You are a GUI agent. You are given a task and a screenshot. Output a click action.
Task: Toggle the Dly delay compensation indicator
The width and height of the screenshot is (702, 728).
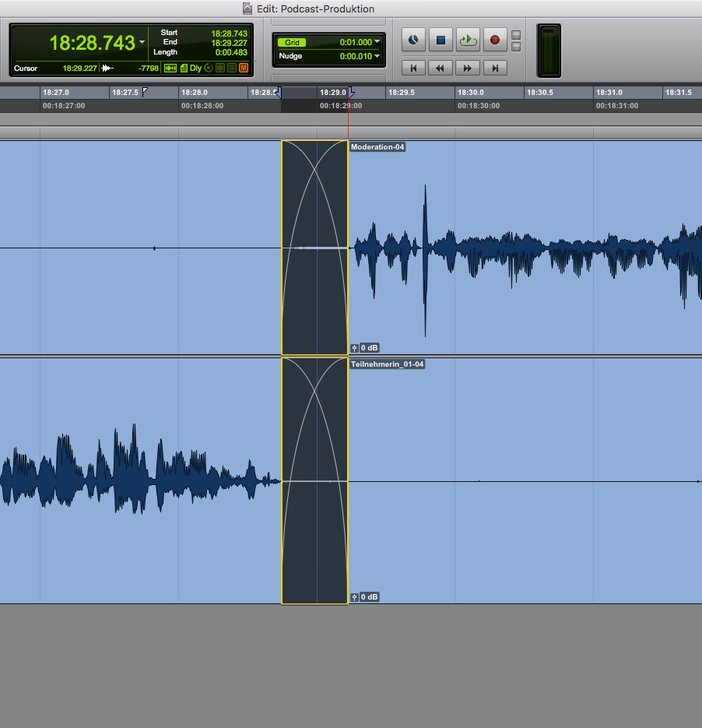click(195, 69)
